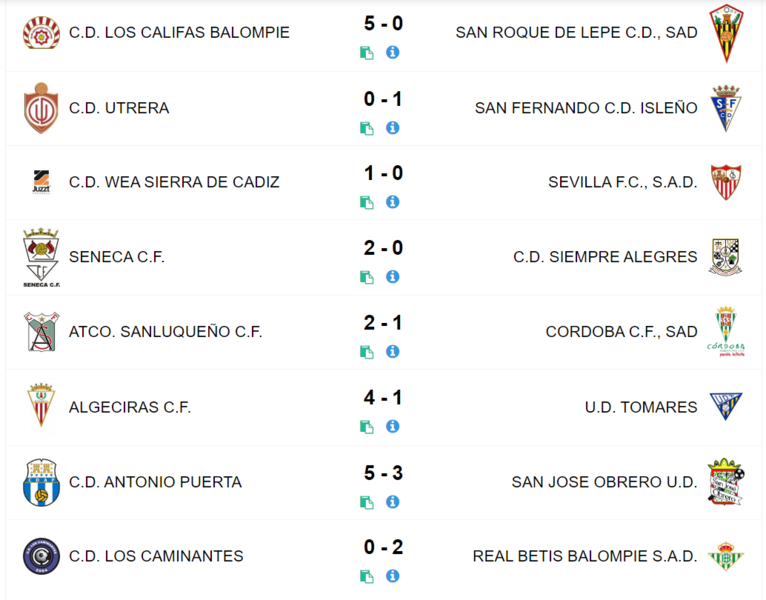766x600 pixels.
Task: Open info icon under the 1 - 0 Sevilla score
Action: click(393, 202)
